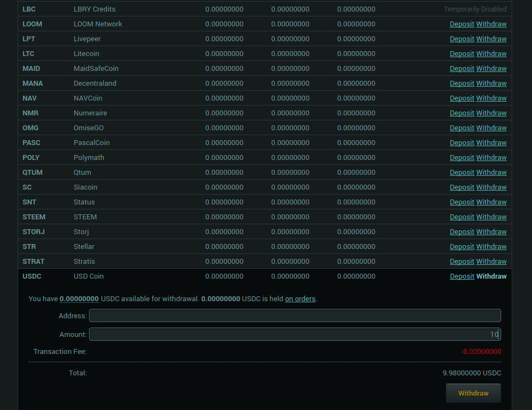Click Deposit for Decentraland
The height and width of the screenshot is (410, 532).
pos(462,84)
